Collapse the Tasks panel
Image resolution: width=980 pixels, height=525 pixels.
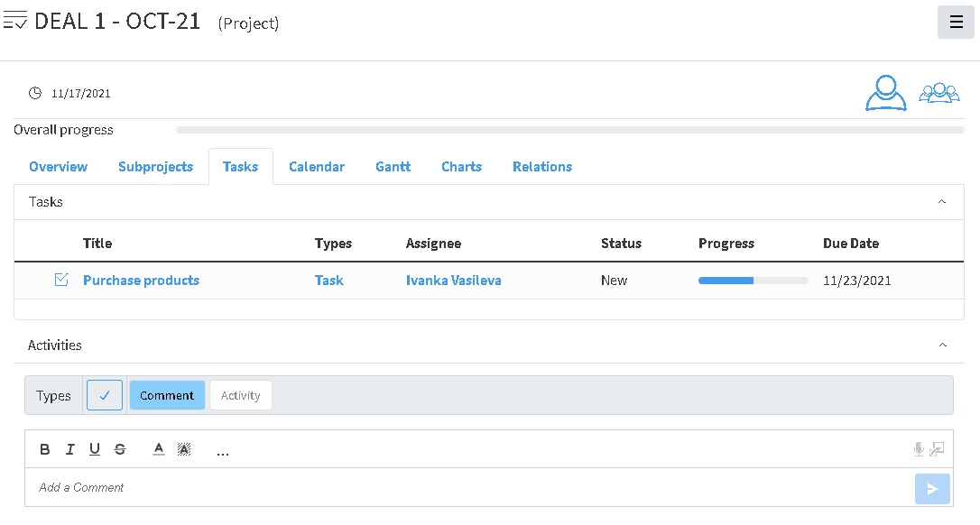point(942,202)
